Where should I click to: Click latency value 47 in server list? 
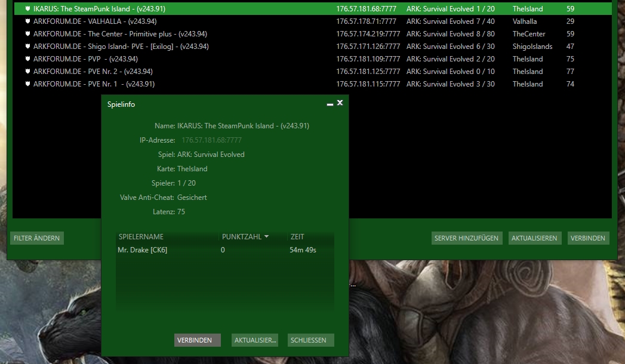pos(571,46)
